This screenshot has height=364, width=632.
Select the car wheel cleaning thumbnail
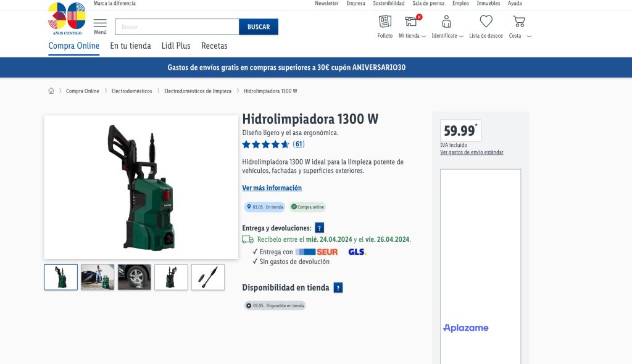[x=134, y=277]
